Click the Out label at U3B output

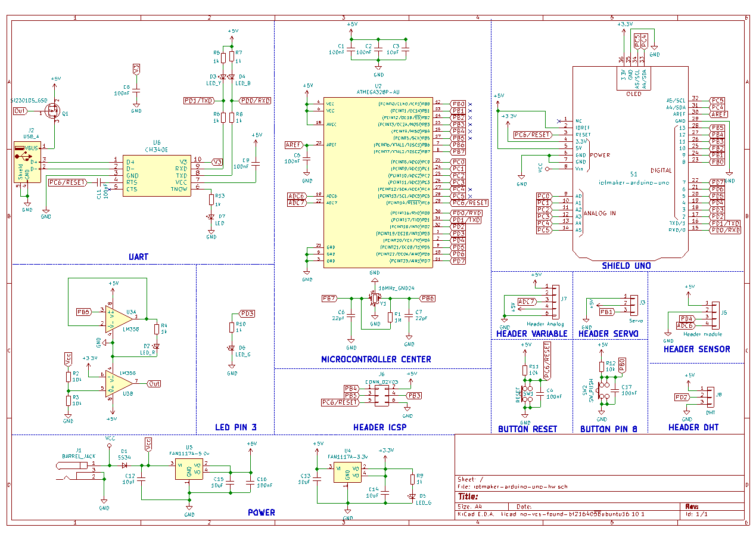[154, 383]
